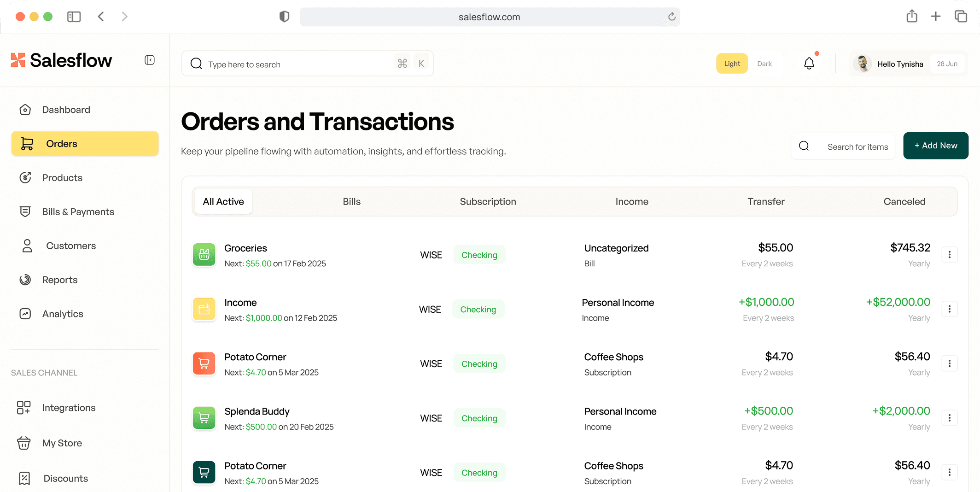Viewport: 980px width, 492px height.
Task: Click the Checking badge in Groceries row
Action: (479, 255)
